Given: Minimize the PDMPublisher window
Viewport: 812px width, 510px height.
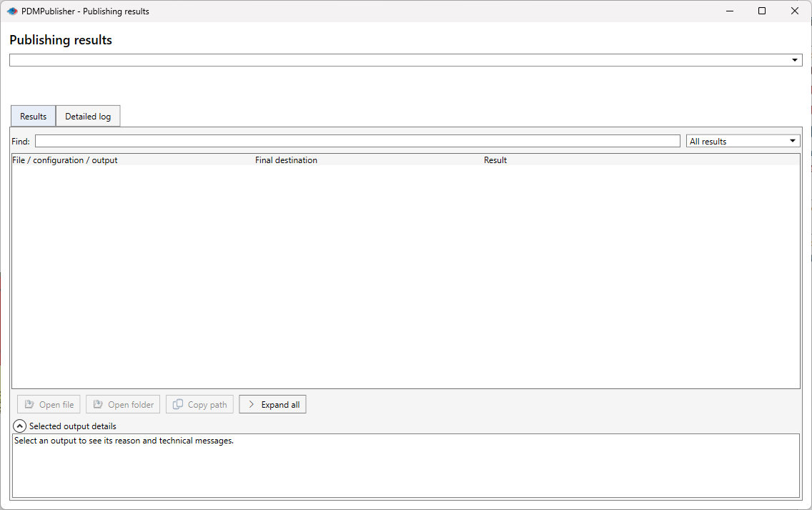Looking at the screenshot, I should [730, 11].
